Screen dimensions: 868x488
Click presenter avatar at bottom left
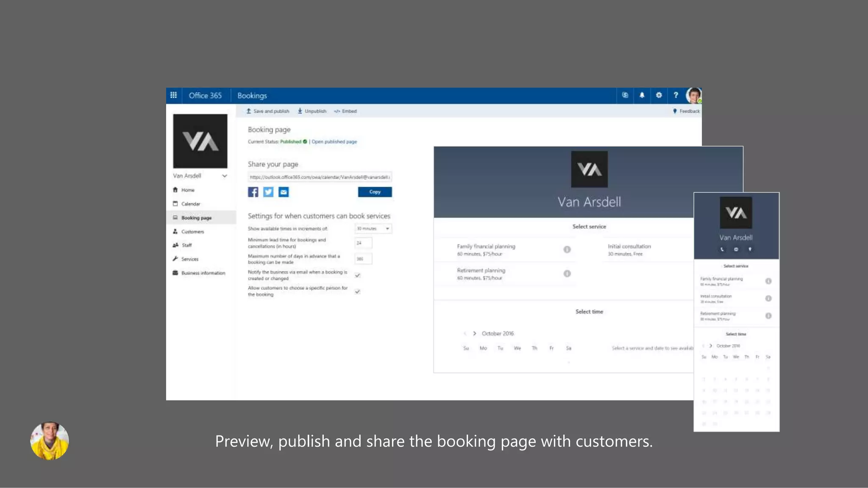coord(50,441)
